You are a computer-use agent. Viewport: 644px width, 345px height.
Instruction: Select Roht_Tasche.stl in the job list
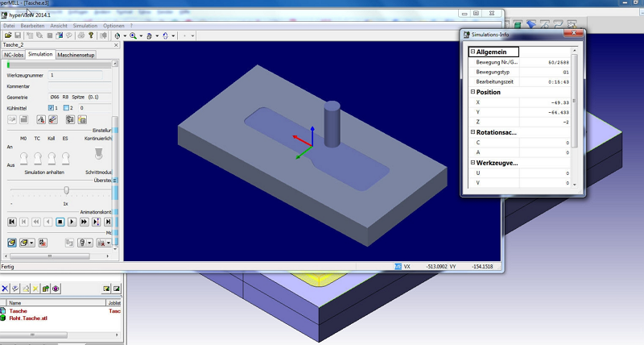(29, 318)
